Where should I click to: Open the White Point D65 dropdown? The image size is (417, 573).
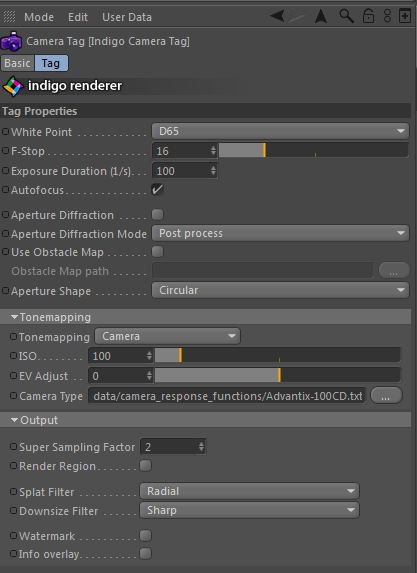pos(280,131)
